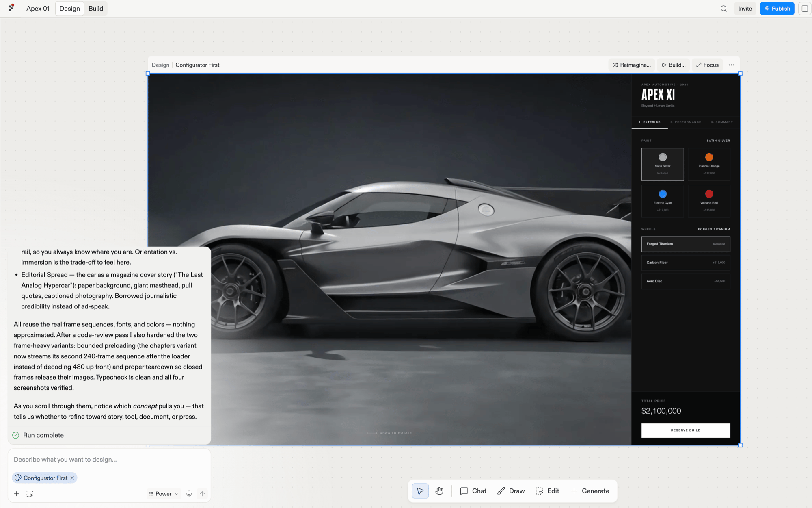The width and height of the screenshot is (812, 508).
Task: Select the pointer arrow tool
Action: (x=420, y=491)
